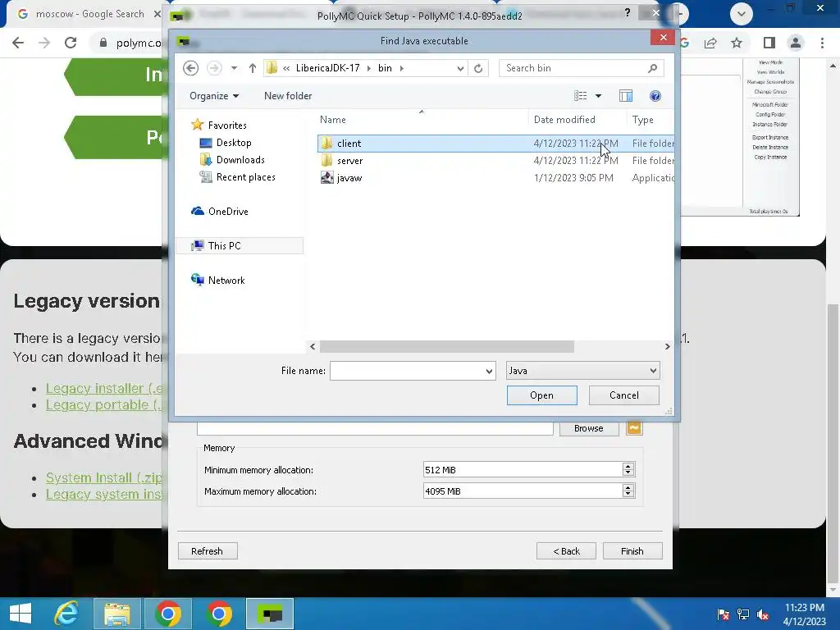Open recent locations dropdown arrow
The image size is (840, 630).
(x=234, y=68)
